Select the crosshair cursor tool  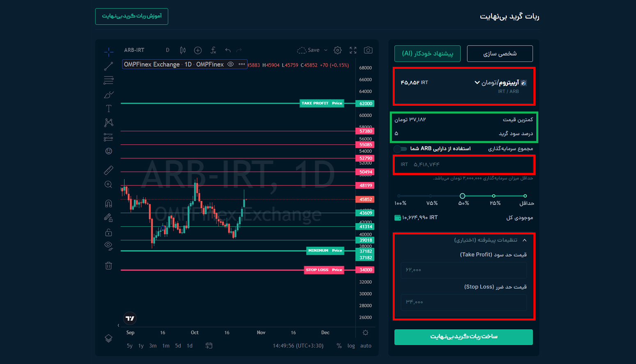coord(108,51)
